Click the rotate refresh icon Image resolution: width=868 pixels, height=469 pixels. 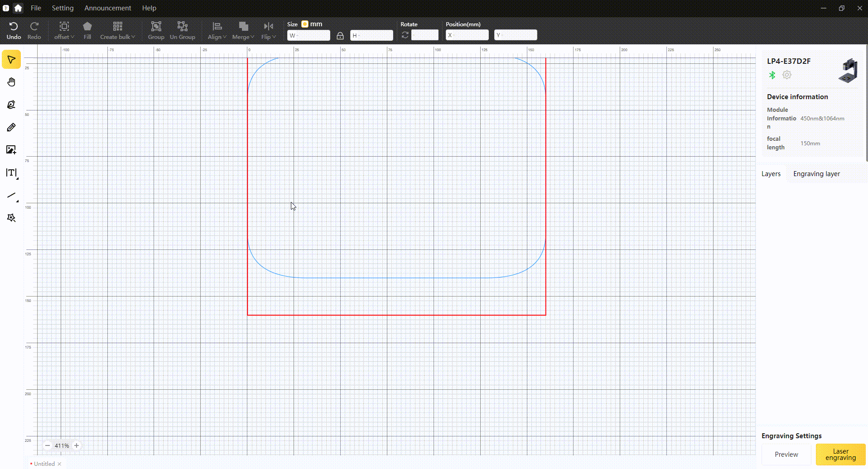coord(405,35)
